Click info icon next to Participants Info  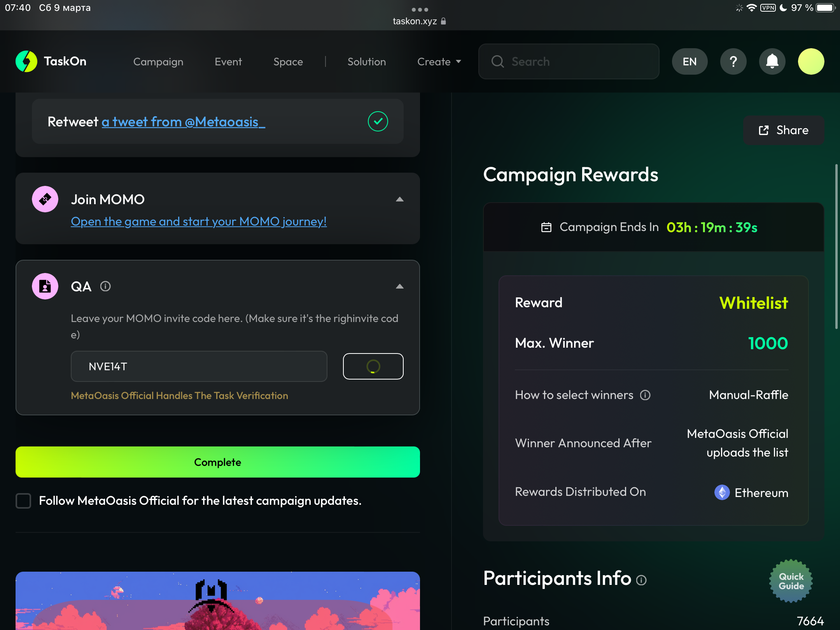pos(641,580)
